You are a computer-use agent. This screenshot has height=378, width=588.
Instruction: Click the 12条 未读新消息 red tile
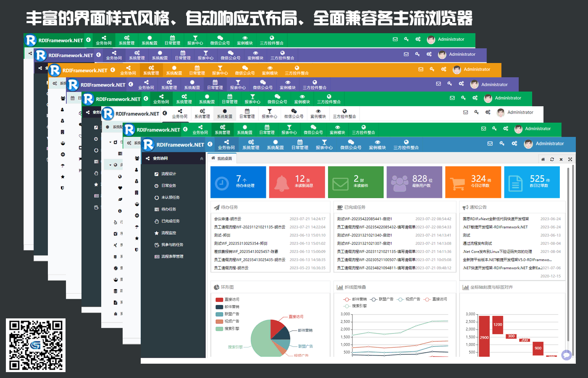[297, 182]
